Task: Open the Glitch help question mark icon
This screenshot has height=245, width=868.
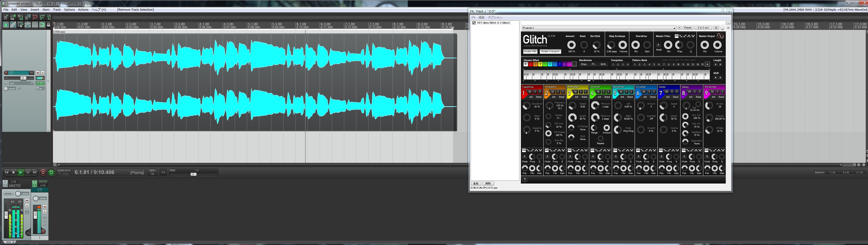Action: click(525, 180)
